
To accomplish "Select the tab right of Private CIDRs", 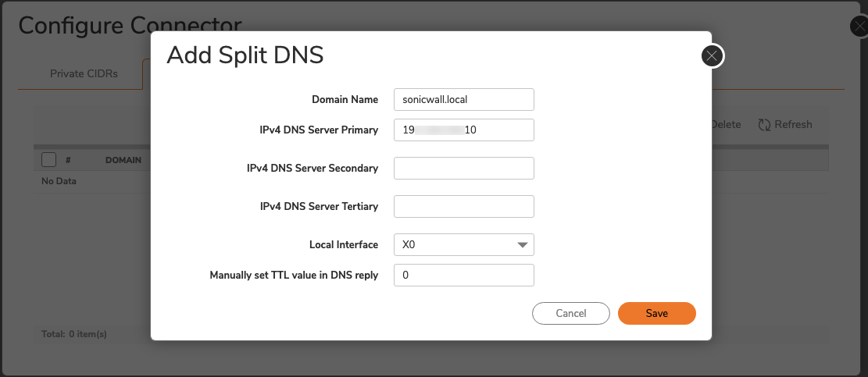I will [146, 74].
